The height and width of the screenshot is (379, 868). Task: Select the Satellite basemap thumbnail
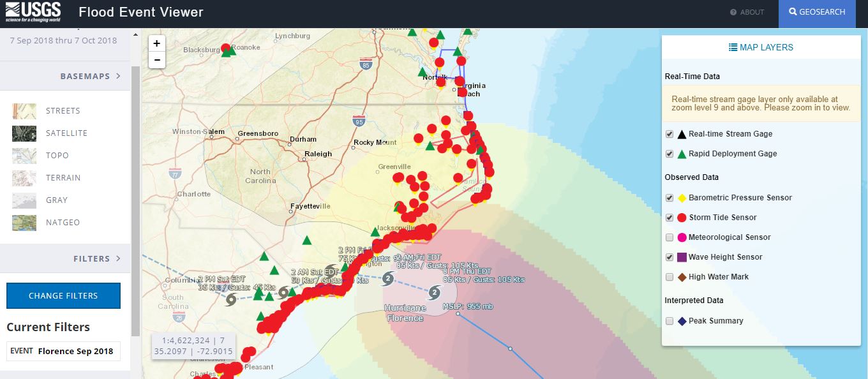point(24,133)
